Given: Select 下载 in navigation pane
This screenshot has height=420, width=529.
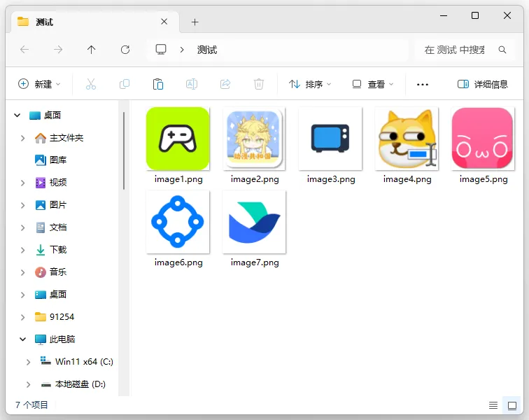Looking at the screenshot, I should (50, 250).
